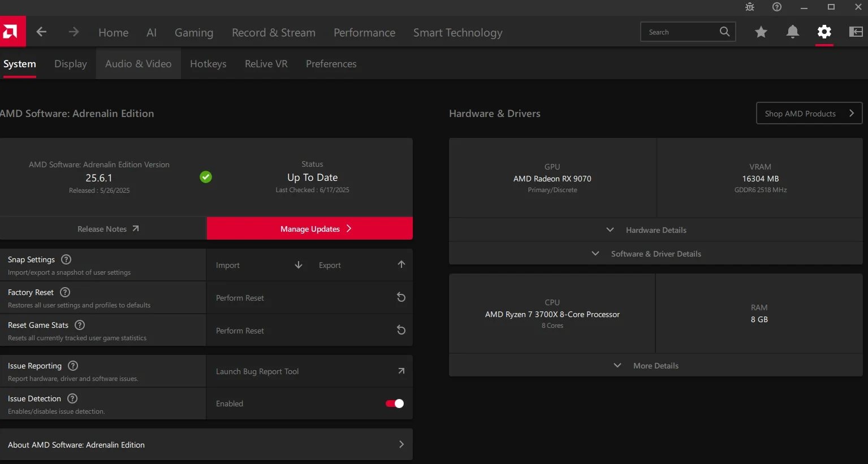Open favorites star icon
The height and width of the screenshot is (464, 868).
(x=761, y=32)
